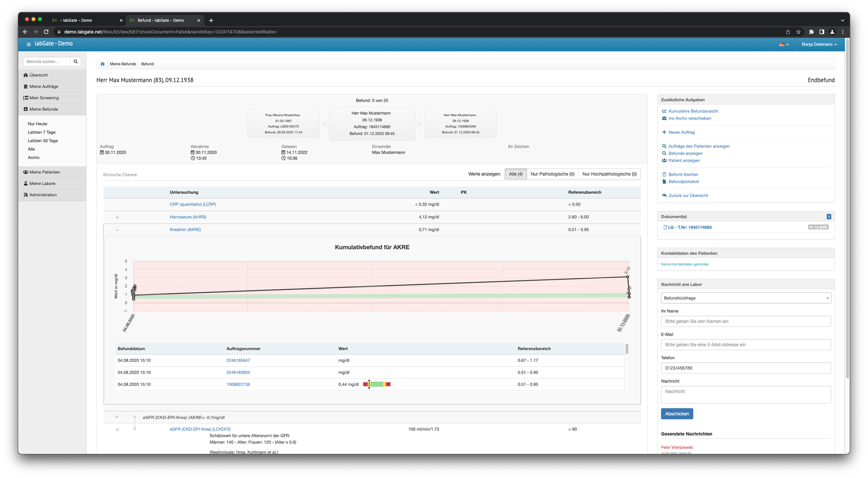This screenshot has width=868, height=478.
Task: Click the Ihr Name input field
Action: point(745,321)
